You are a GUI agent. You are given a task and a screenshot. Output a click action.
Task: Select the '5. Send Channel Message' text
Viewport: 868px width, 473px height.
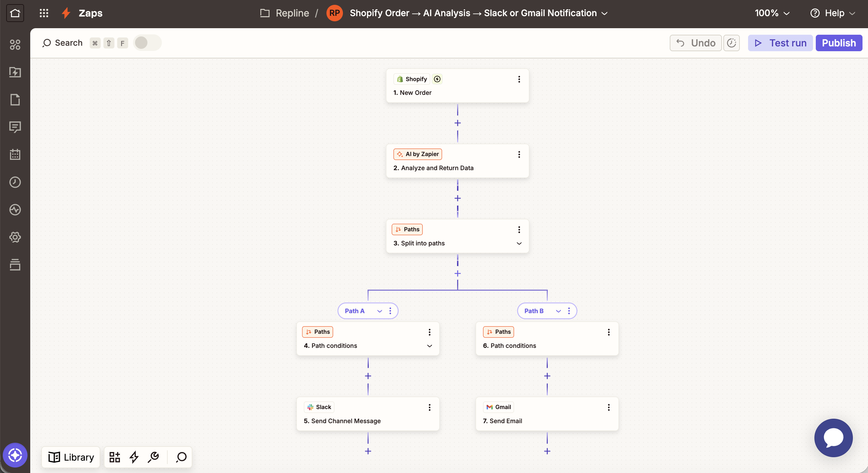point(342,421)
